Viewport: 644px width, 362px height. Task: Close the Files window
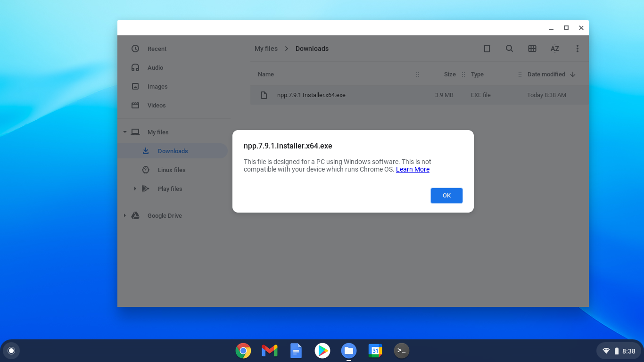(x=581, y=28)
